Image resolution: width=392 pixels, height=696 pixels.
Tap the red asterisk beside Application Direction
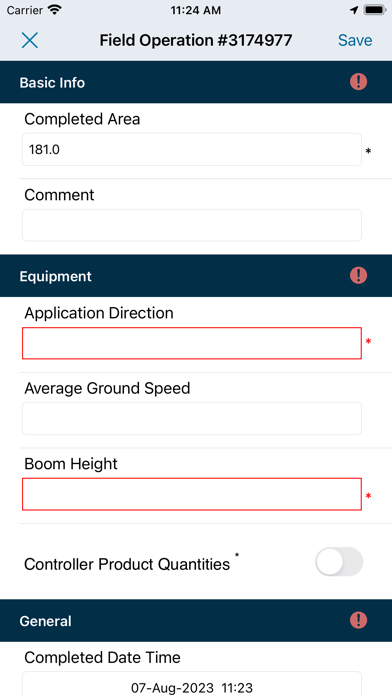point(368,341)
